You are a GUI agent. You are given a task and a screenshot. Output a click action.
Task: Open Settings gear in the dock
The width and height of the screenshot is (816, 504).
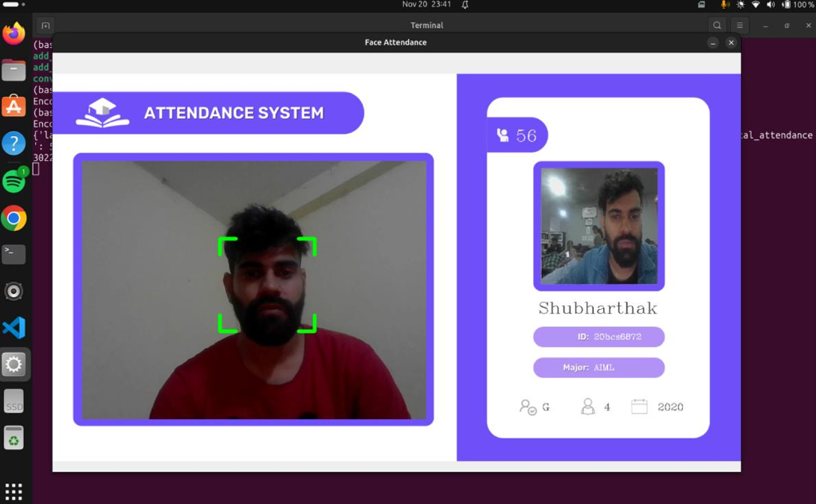pos(14,364)
